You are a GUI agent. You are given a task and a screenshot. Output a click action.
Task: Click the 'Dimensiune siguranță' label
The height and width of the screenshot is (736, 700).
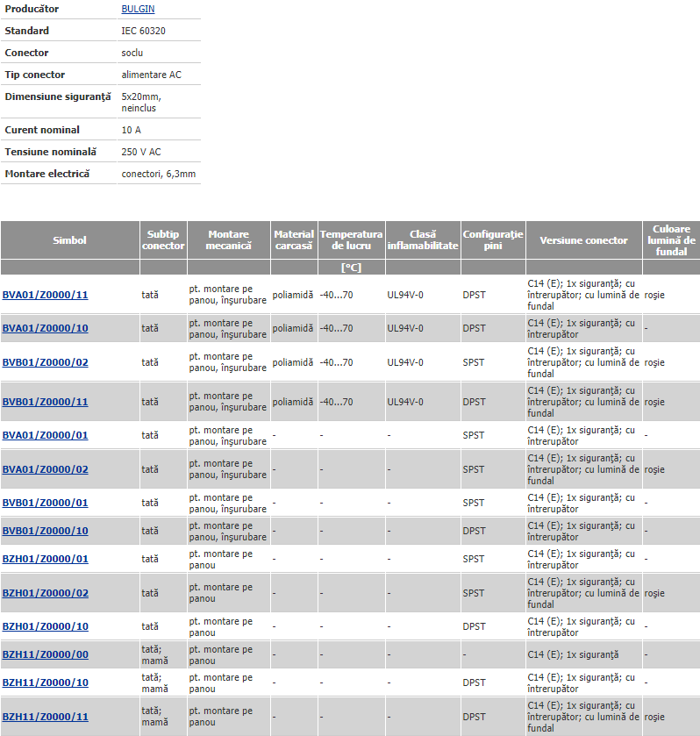click(x=58, y=96)
